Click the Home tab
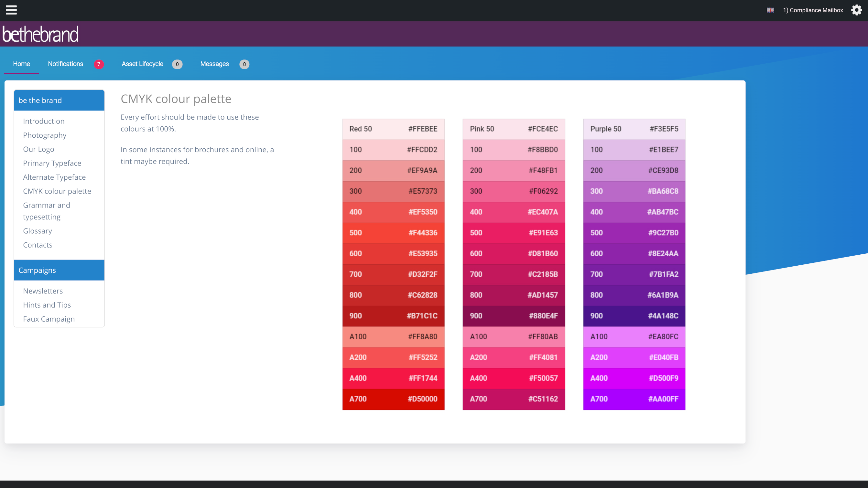868x488 pixels. point(21,64)
